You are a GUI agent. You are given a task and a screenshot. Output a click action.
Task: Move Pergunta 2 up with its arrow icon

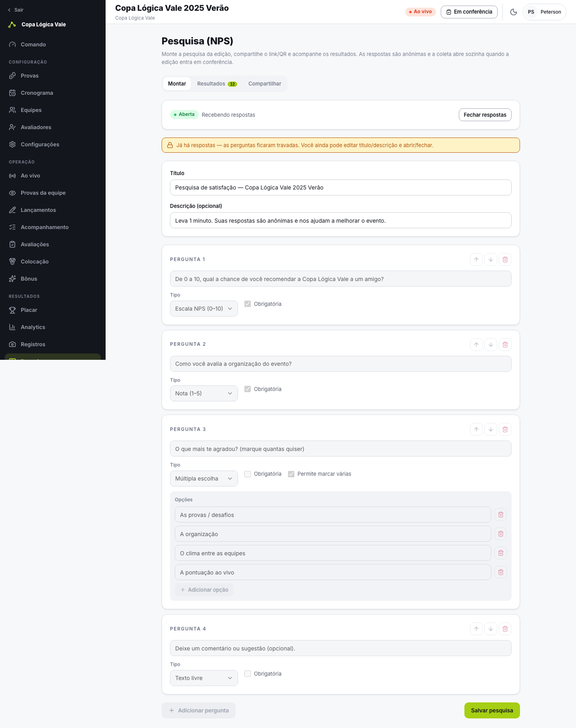[476, 345]
